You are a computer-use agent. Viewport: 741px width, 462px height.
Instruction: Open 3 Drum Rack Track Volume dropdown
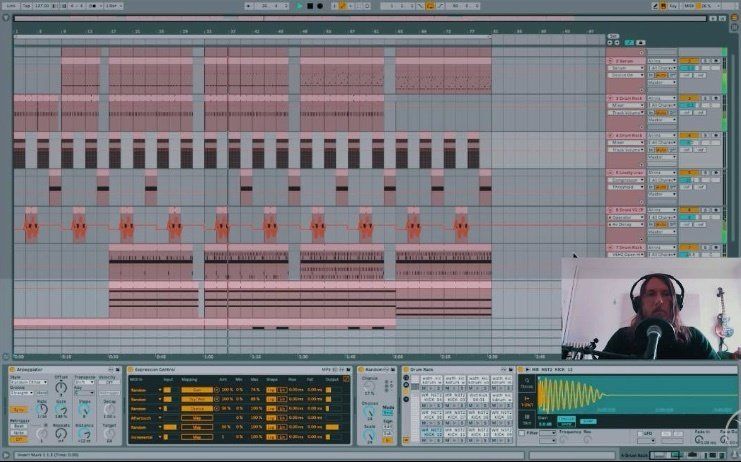coord(626,112)
